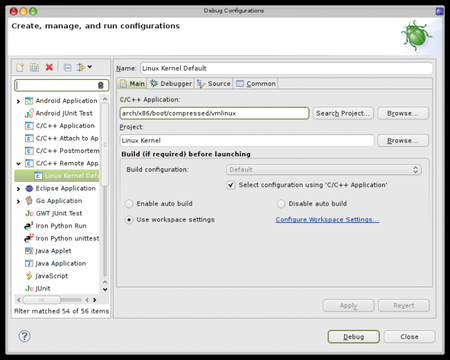Click the Java Application icon
Viewport: 450px width, 360px height.
(x=29, y=263)
